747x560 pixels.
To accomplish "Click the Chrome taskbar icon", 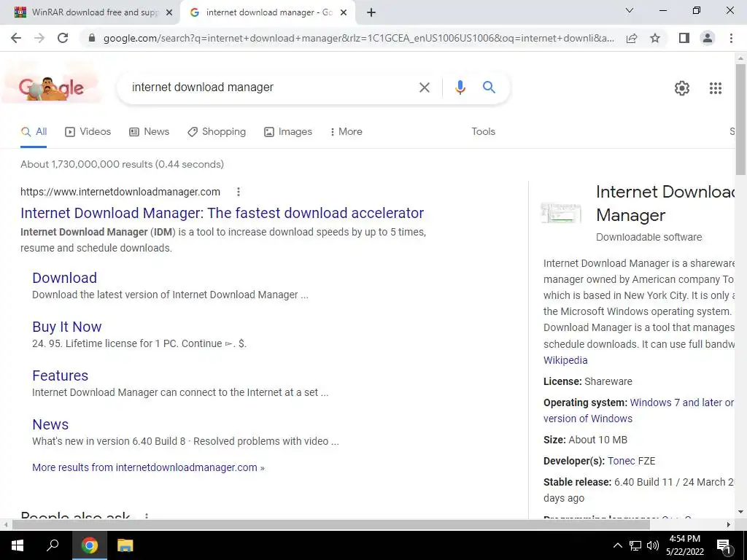I will coord(90,545).
